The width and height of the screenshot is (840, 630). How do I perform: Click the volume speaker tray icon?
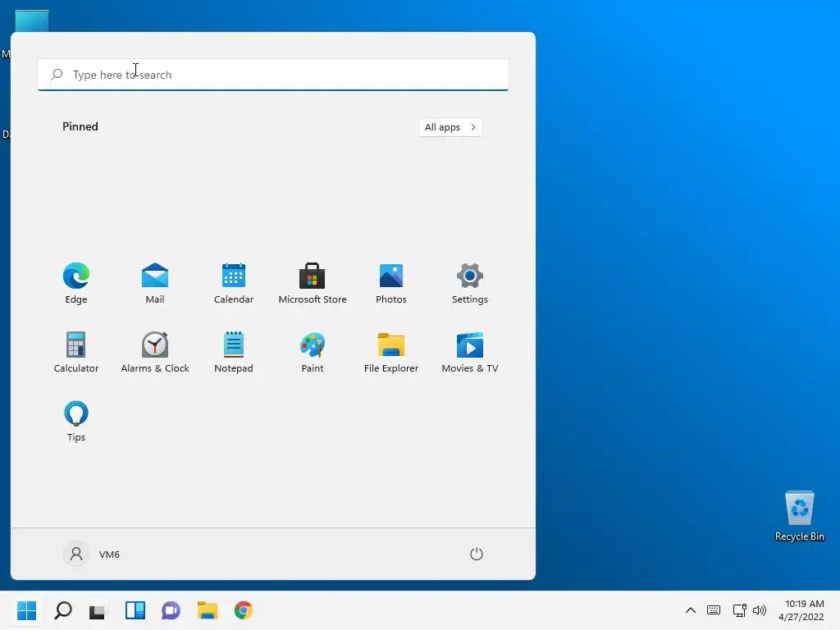tap(759, 610)
